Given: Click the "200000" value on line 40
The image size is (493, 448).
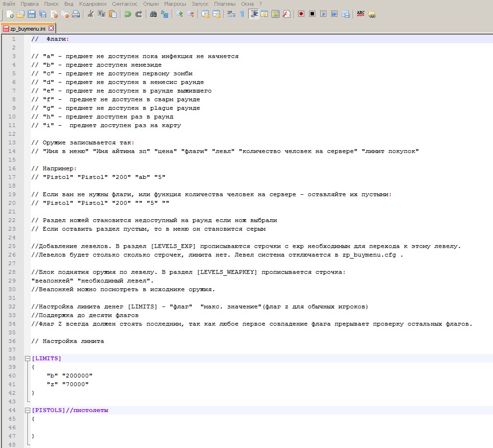Looking at the screenshot, I should pyautogui.click(x=77, y=376).
